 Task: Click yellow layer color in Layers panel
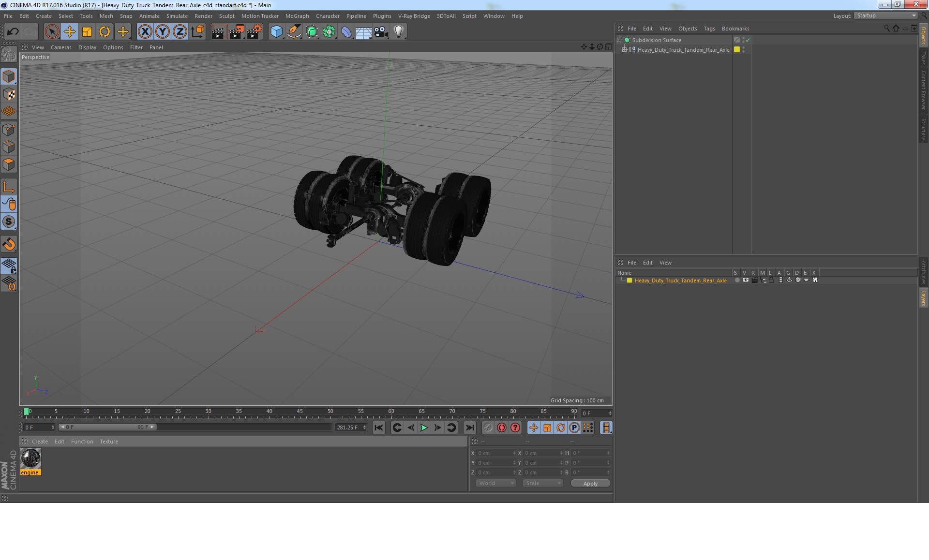[x=629, y=280]
